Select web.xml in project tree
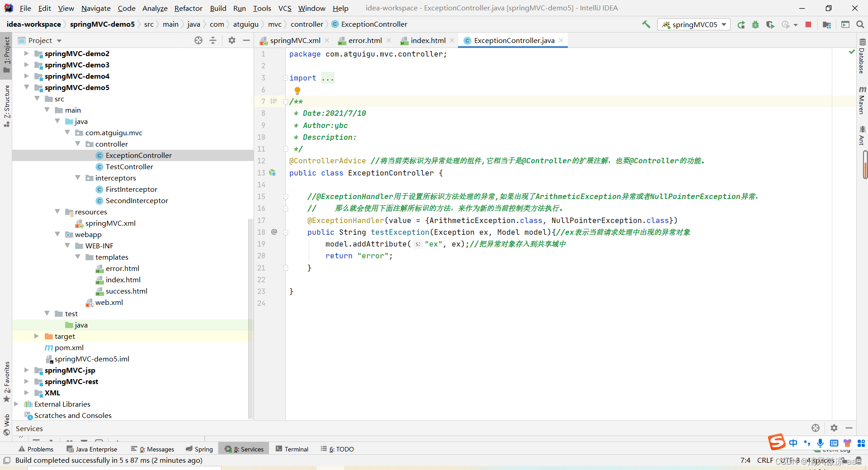 point(109,302)
